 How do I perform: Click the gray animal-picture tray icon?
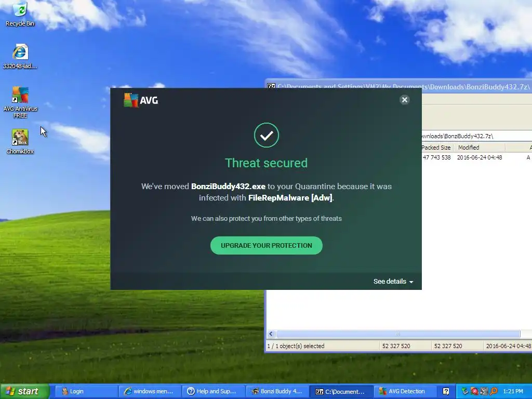point(484,391)
